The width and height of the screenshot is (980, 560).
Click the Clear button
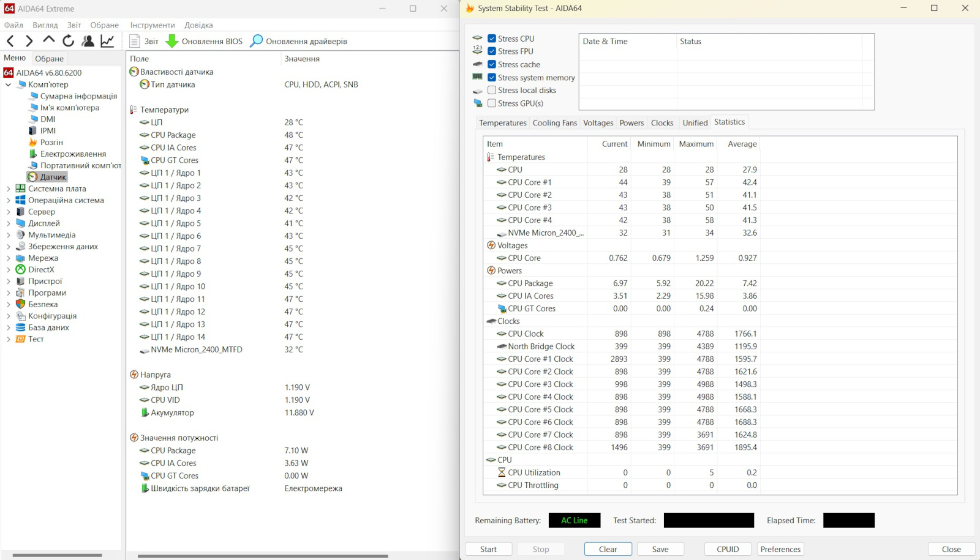click(608, 549)
